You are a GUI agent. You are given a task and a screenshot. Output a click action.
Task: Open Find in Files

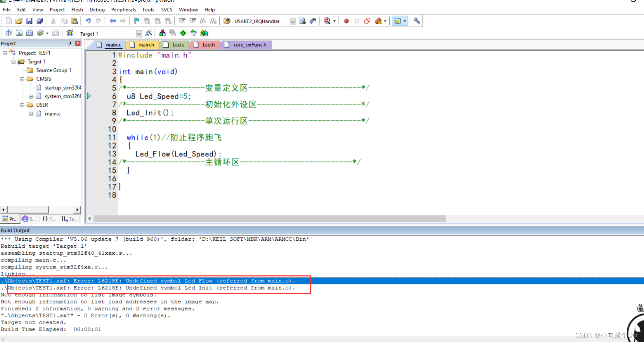click(227, 21)
